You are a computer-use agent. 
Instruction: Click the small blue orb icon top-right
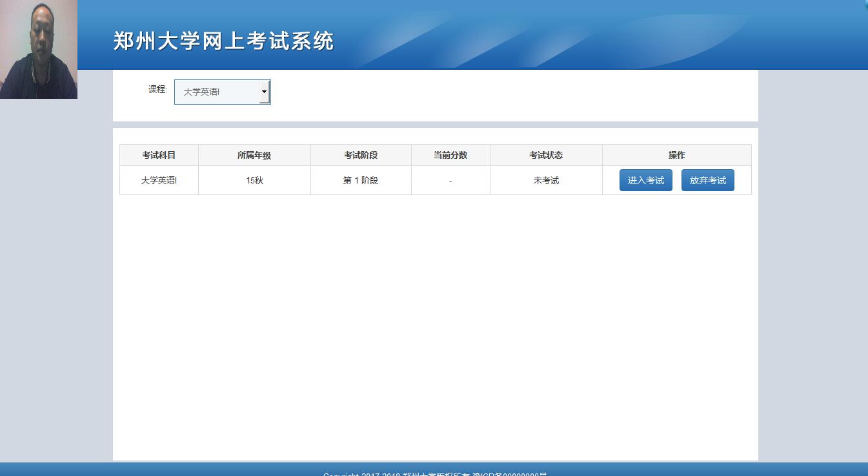(x=865, y=3)
